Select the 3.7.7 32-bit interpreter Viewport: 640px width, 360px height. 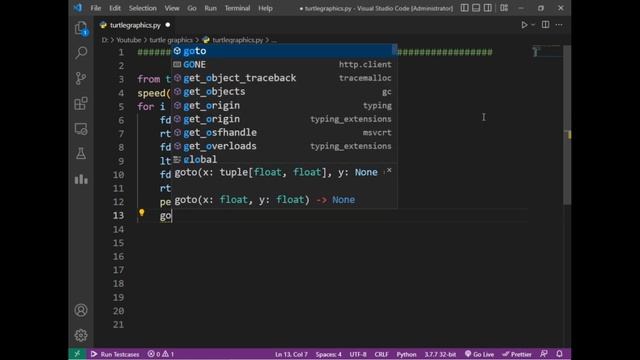(x=440, y=354)
